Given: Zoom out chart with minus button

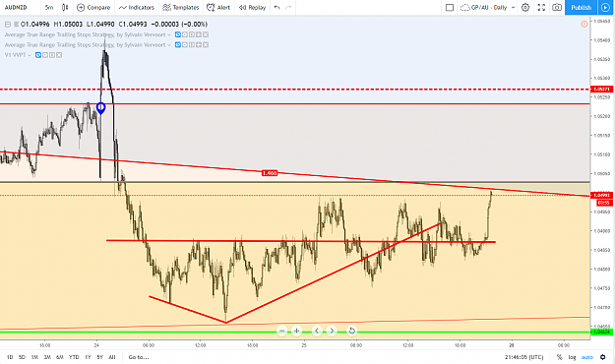Looking at the screenshot, I should pyautogui.click(x=282, y=331).
